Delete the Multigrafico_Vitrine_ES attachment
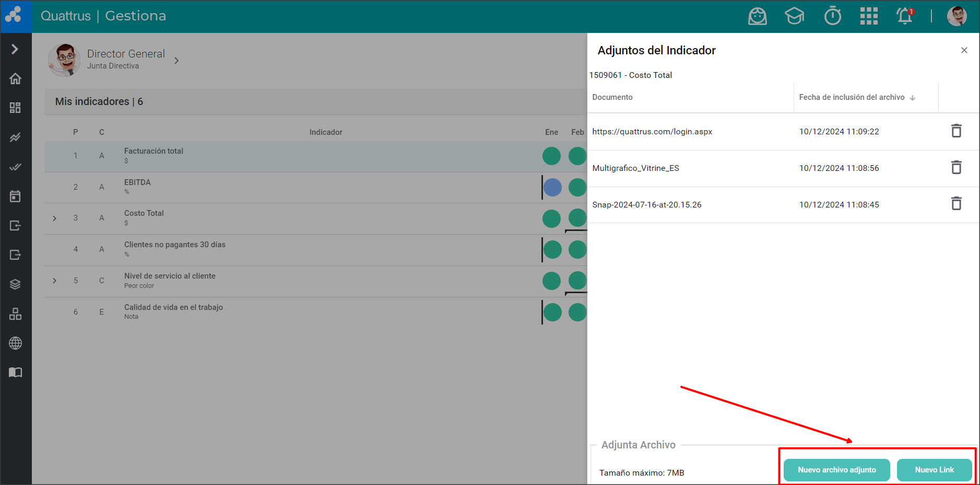This screenshot has width=980, height=485. pyautogui.click(x=956, y=168)
